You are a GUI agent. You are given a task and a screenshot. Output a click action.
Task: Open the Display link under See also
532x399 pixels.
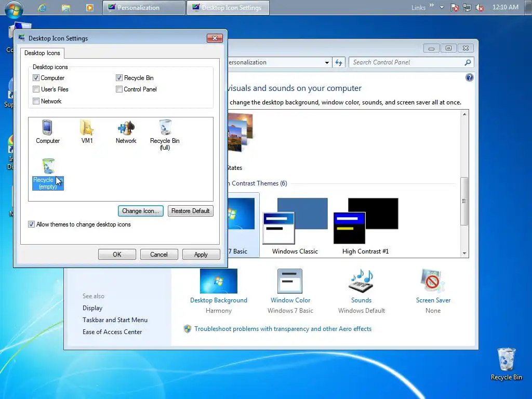(x=92, y=308)
